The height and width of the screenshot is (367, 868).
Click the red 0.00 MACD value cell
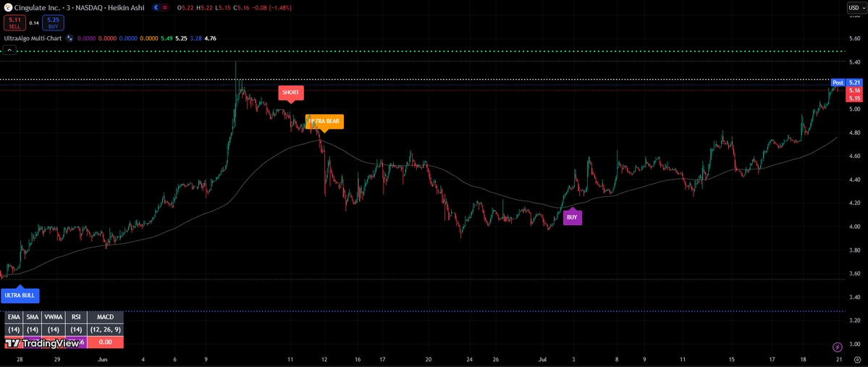[105, 342]
